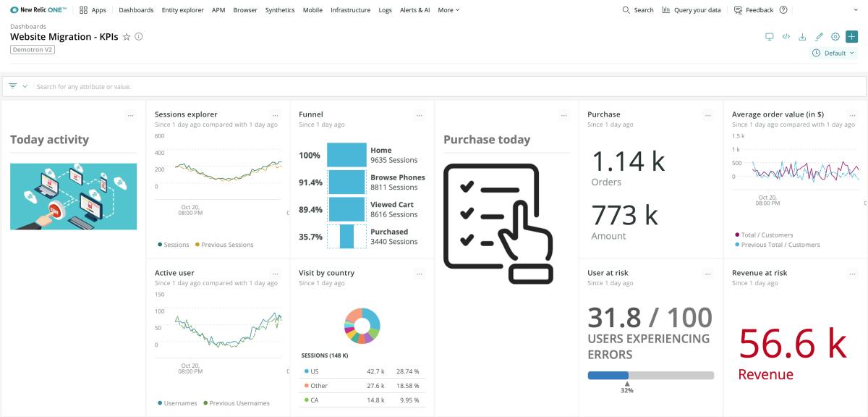Open User at risk widget menu

709,273
